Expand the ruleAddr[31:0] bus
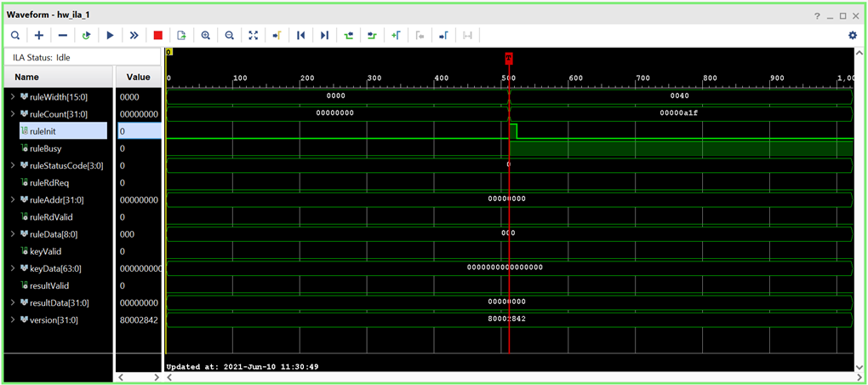This screenshot has height=385, width=868. (13, 199)
